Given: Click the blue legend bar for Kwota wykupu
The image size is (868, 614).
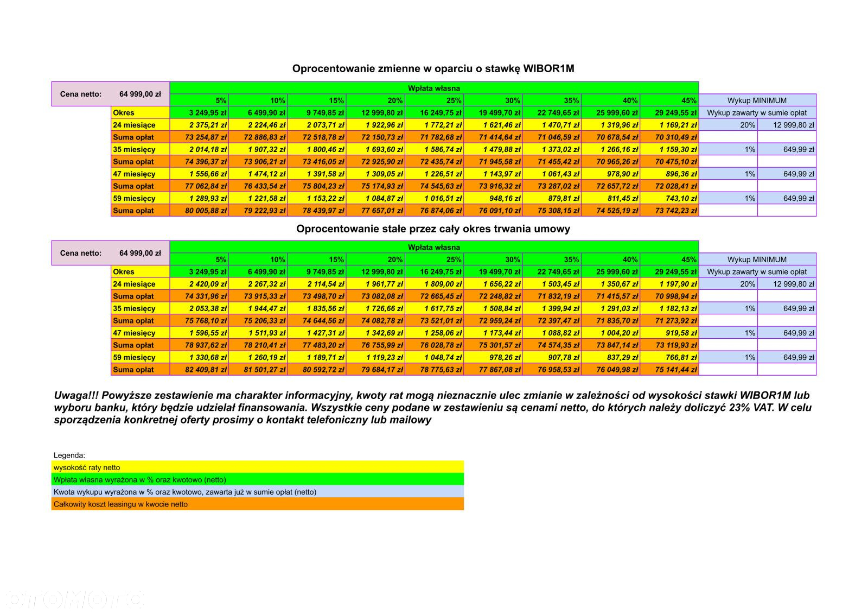Looking at the screenshot, I should click(x=258, y=492).
